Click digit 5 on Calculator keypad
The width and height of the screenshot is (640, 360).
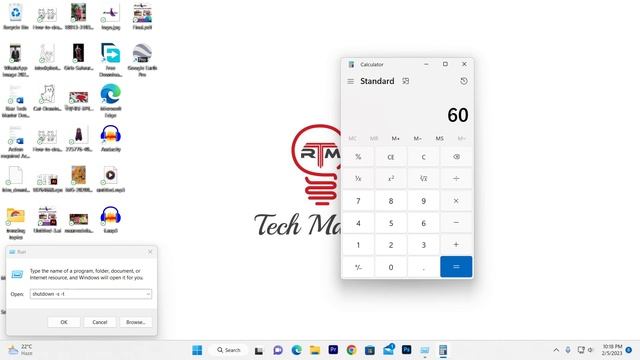click(391, 223)
